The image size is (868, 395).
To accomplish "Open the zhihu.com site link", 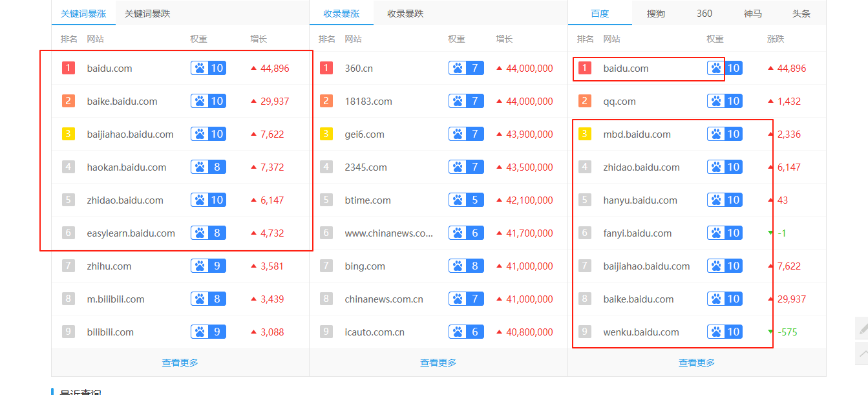I will tap(109, 266).
